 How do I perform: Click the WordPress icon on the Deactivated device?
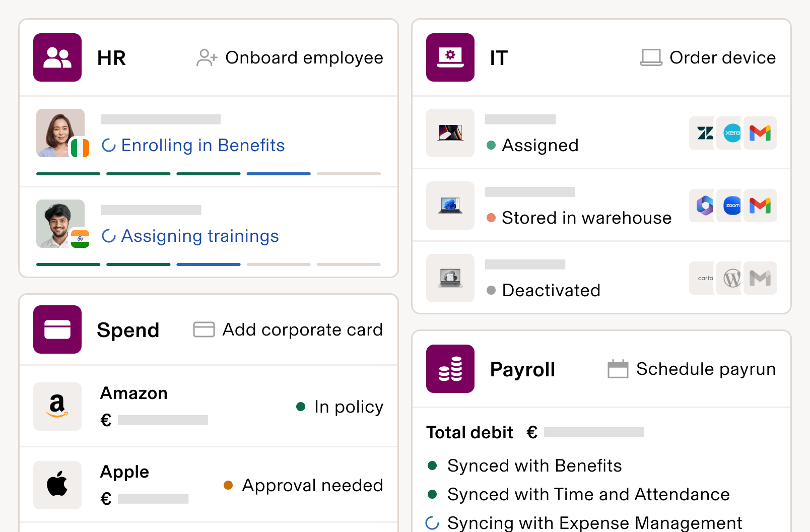pyautogui.click(x=730, y=278)
